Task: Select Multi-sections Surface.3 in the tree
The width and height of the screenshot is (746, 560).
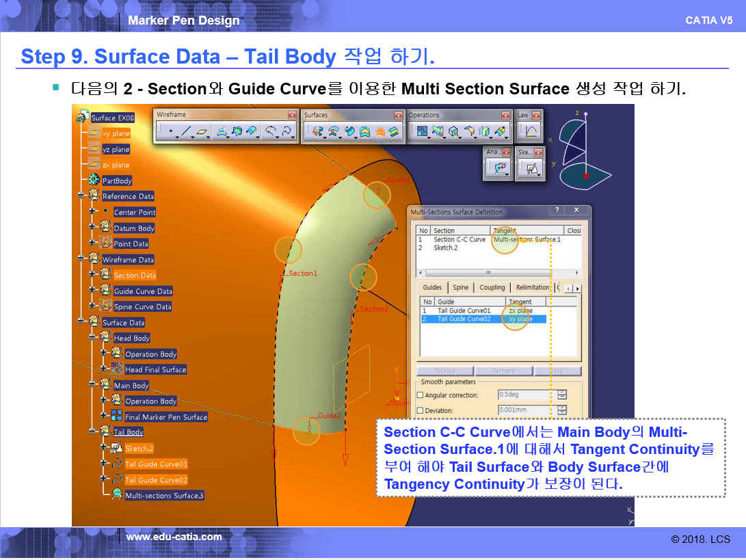Action: pyautogui.click(x=164, y=495)
